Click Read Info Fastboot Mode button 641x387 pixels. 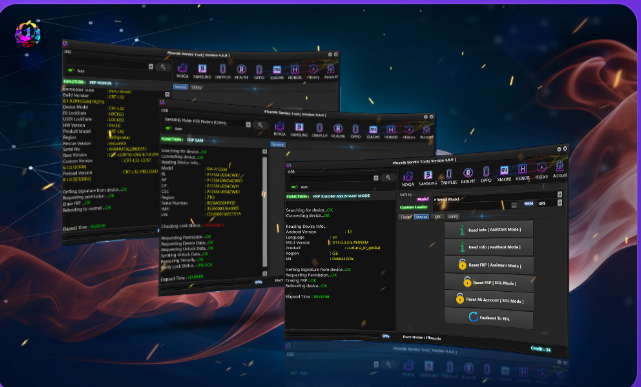coord(489,247)
